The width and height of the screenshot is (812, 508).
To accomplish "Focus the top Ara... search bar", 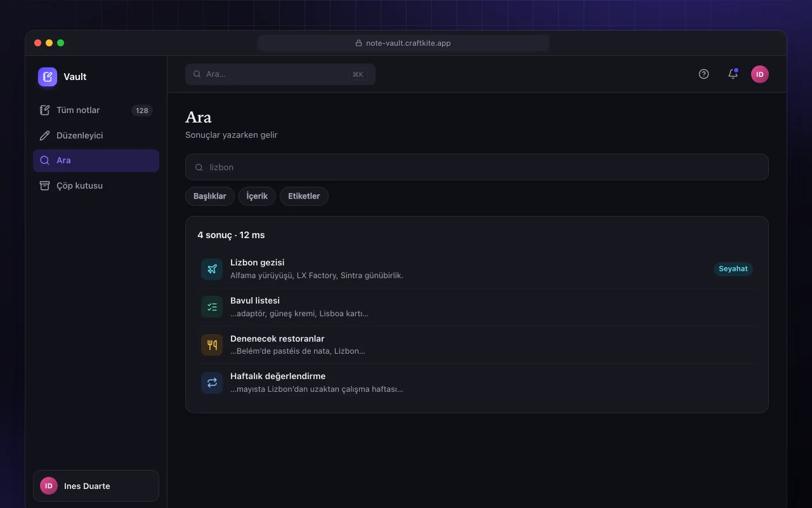I will tap(280, 74).
